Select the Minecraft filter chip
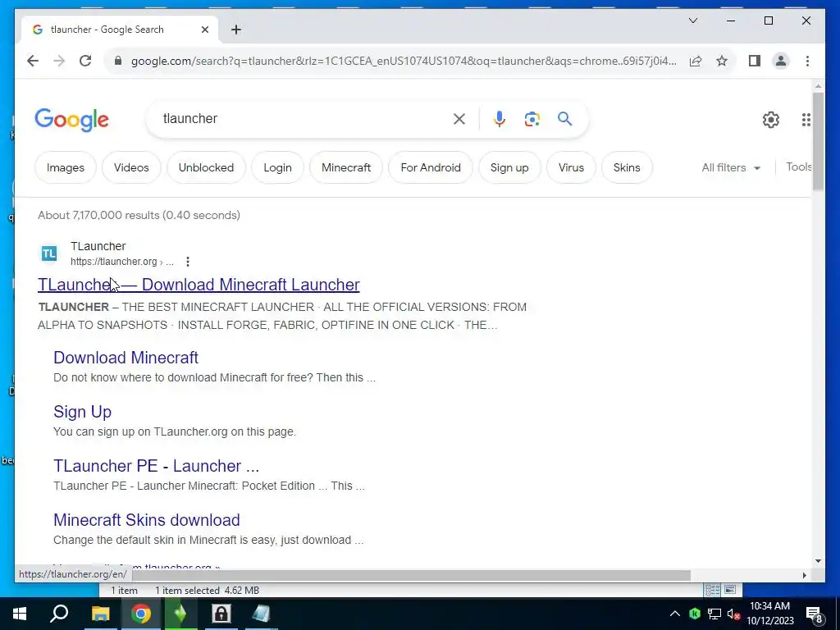This screenshot has width=840, height=630. pos(346,167)
